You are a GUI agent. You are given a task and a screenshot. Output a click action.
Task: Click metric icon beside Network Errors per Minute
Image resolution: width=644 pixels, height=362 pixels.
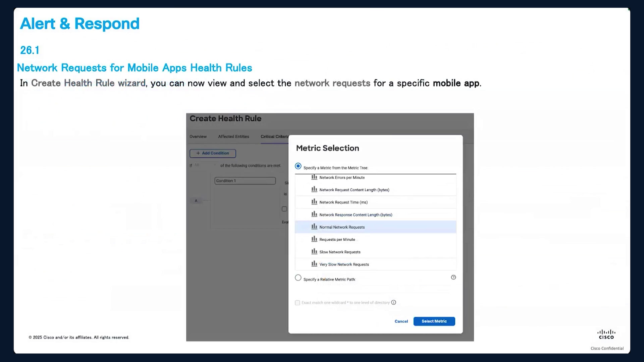(x=314, y=177)
